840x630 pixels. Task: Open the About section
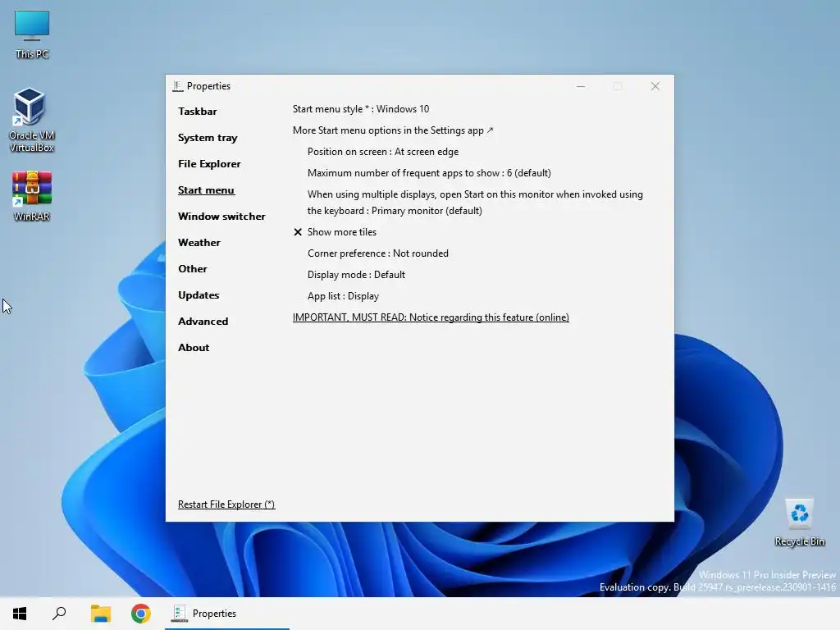[x=194, y=348]
